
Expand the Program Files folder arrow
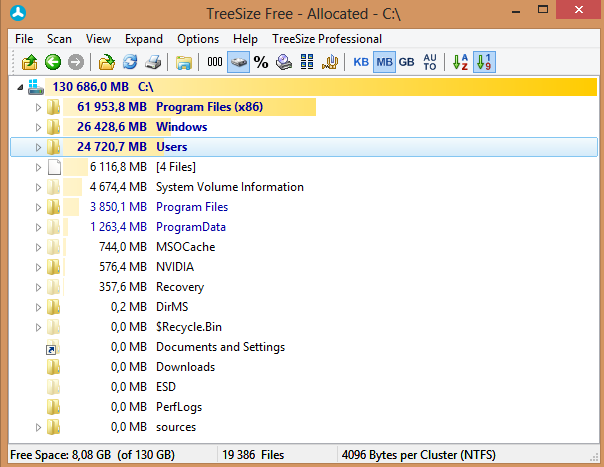pyautogui.click(x=38, y=207)
